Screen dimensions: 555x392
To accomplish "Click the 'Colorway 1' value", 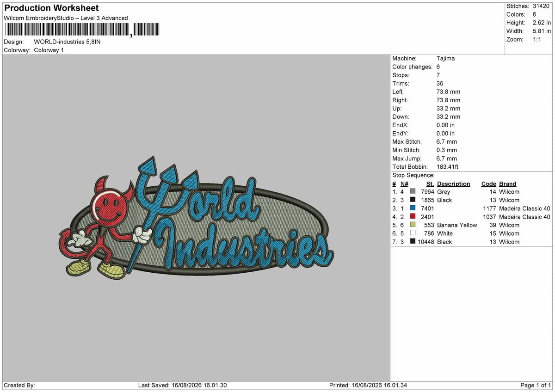I will pyautogui.click(x=49, y=50).
